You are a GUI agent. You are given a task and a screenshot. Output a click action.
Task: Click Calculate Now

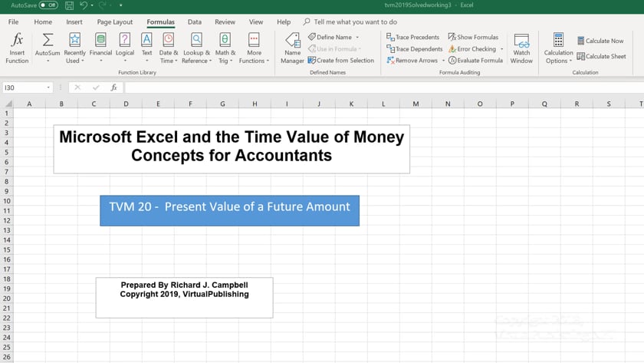pos(600,41)
